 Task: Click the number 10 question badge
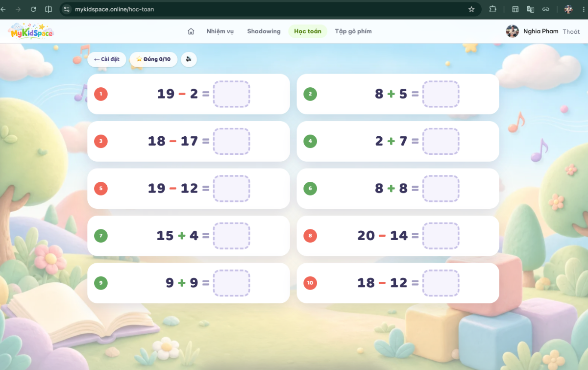point(310,283)
